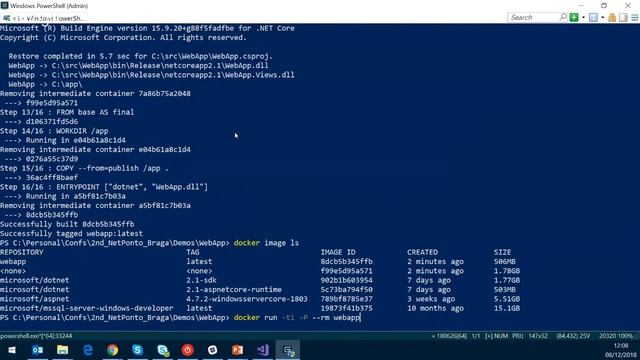Click the red power icon in taskbar
Image resolution: width=640 pixels, height=360 pixels.
[187, 350]
